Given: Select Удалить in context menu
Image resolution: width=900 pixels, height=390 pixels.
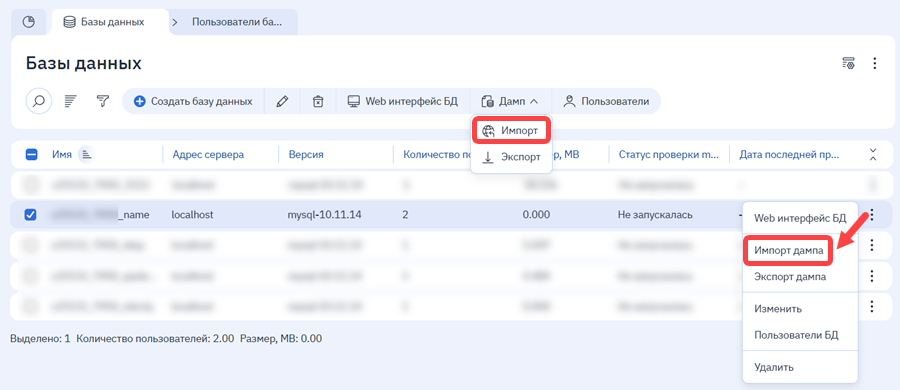Looking at the screenshot, I should (x=774, y=366).
